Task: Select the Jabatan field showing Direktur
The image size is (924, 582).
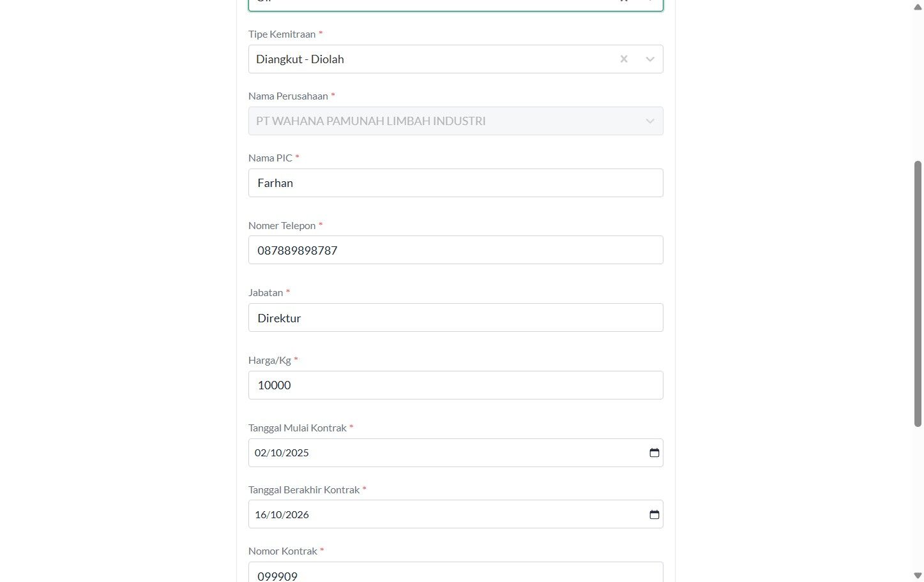Action: (456, 318)
